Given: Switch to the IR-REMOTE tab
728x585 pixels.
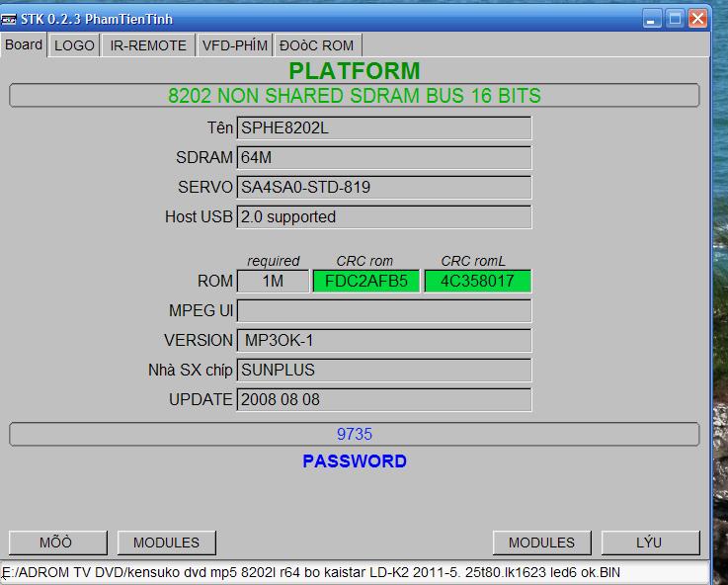Looking at the screenshot, I should (148, 45).
